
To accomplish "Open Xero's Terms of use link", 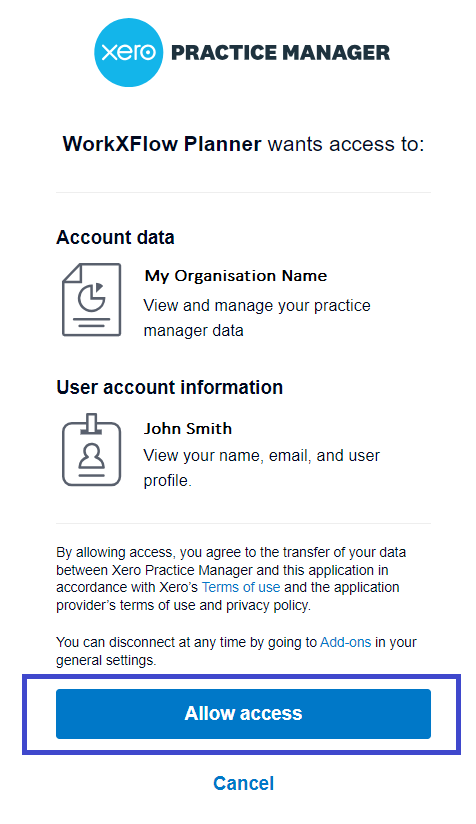I will tap(241, 587).
